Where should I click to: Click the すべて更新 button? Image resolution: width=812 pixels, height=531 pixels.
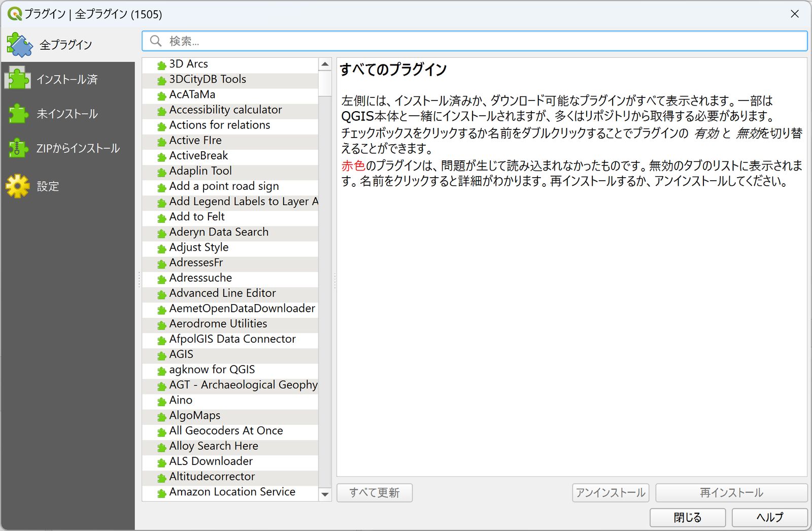click(x=375, y=492)
